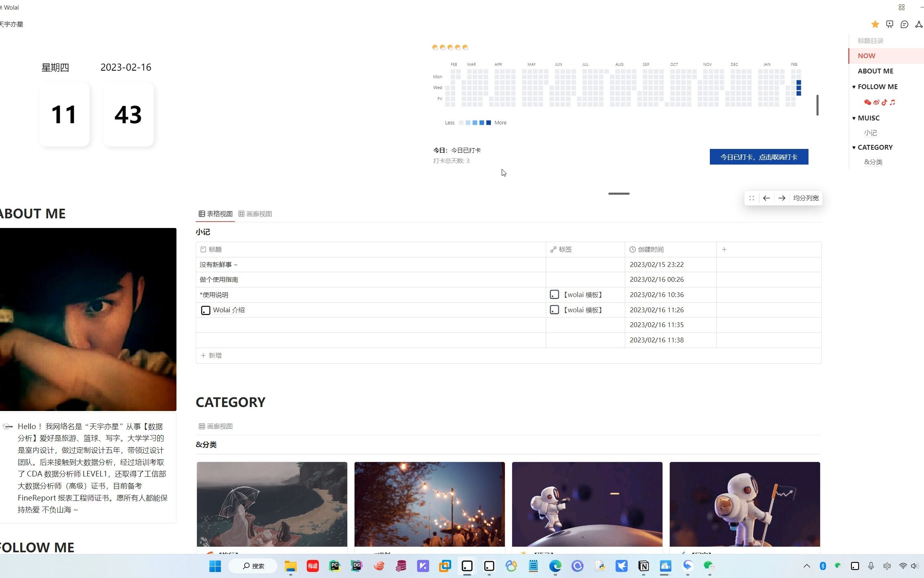Open WeChat from taskbar
The width and height of the screenshot is (924, 578).
click(709, 566)
